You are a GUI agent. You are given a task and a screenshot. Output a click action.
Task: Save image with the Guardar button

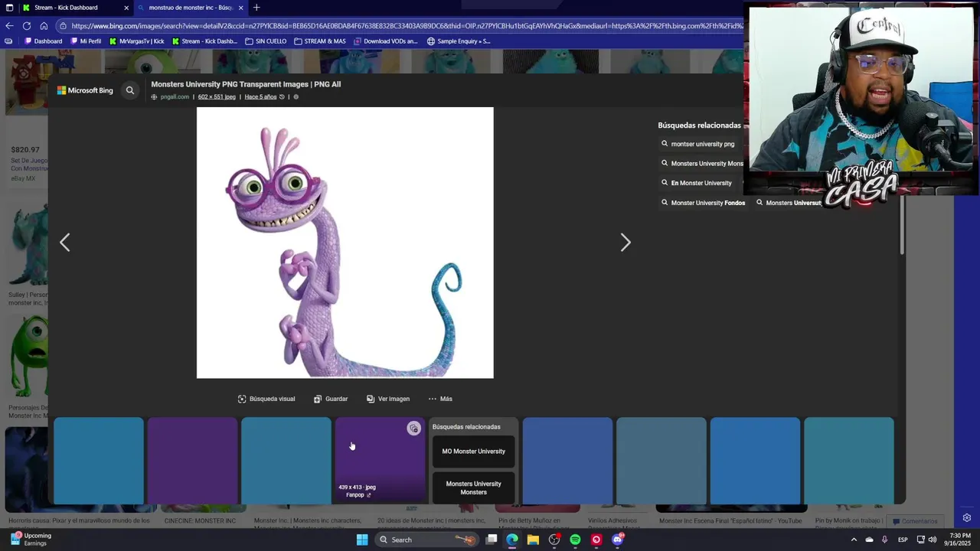[x=331, y=399]
